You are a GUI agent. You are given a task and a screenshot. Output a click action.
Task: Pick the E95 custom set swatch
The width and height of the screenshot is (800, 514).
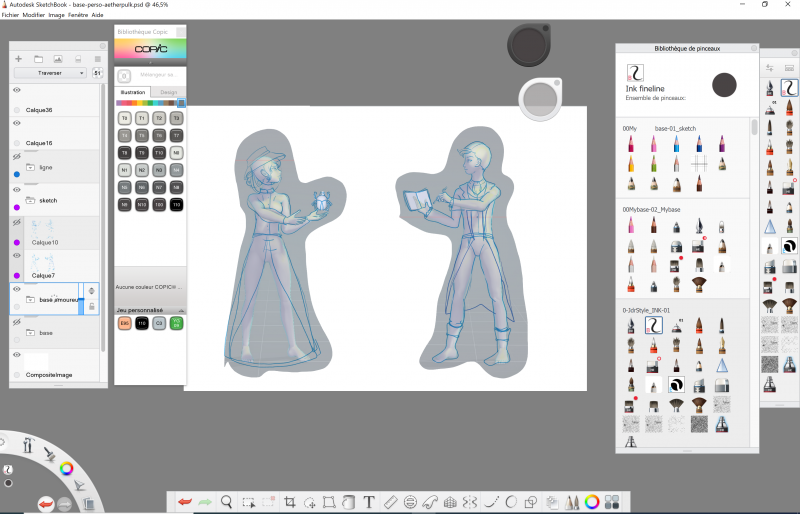(124, 323)
